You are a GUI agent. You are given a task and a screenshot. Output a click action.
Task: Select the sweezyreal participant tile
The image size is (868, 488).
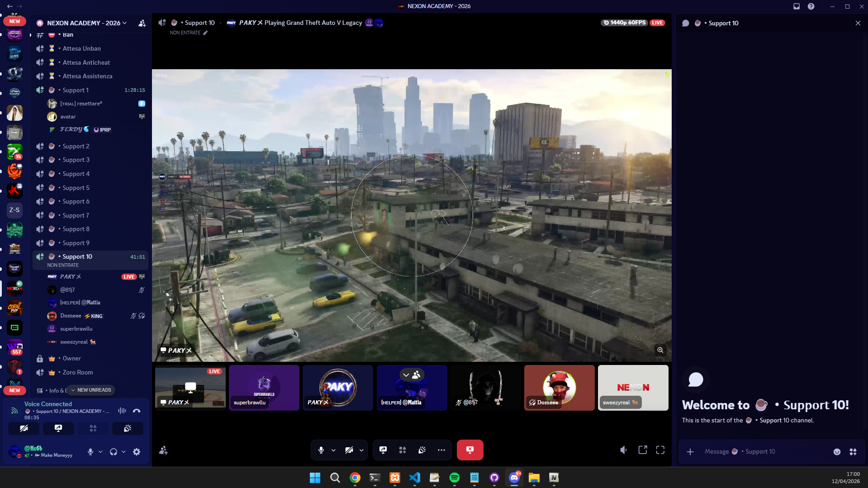tap(633, 388)
